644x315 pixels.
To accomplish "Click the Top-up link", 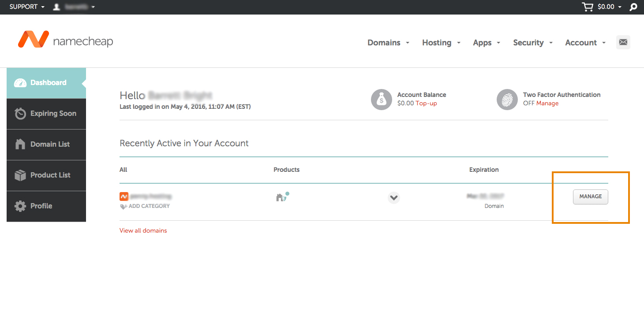I will tap(426, 104).
